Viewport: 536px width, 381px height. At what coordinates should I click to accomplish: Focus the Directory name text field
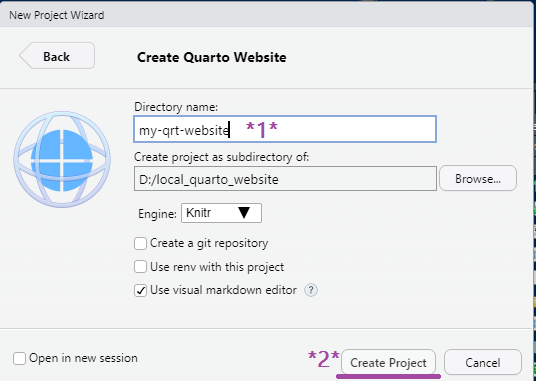pyautogui.click(x=285, y=129)
